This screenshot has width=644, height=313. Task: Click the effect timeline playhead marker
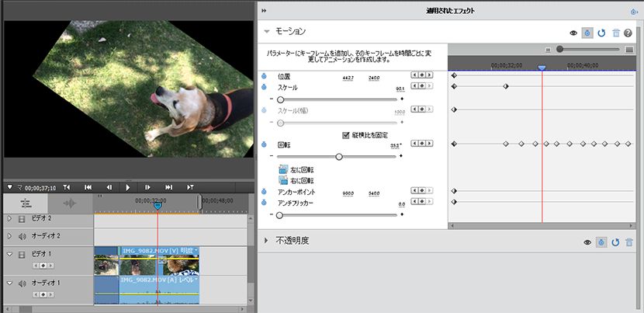[x=542, y=68]
